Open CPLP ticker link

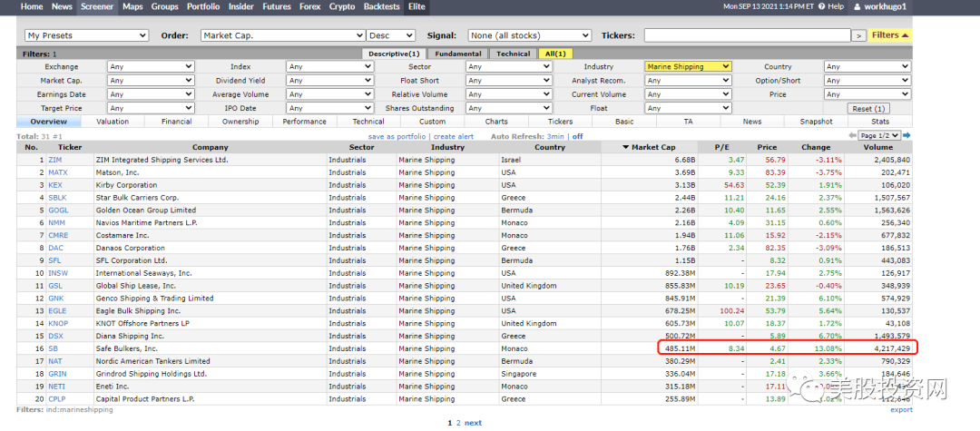point(57,398)
